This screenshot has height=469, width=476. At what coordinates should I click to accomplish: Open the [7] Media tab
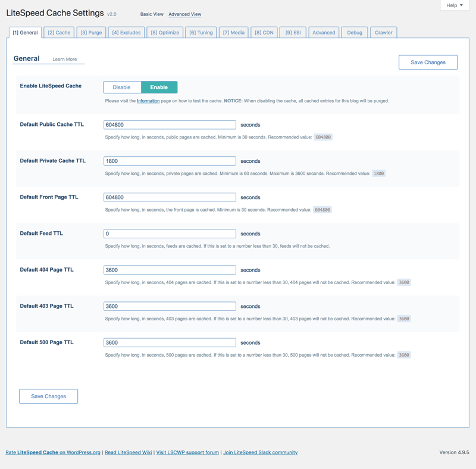point(233,33)
